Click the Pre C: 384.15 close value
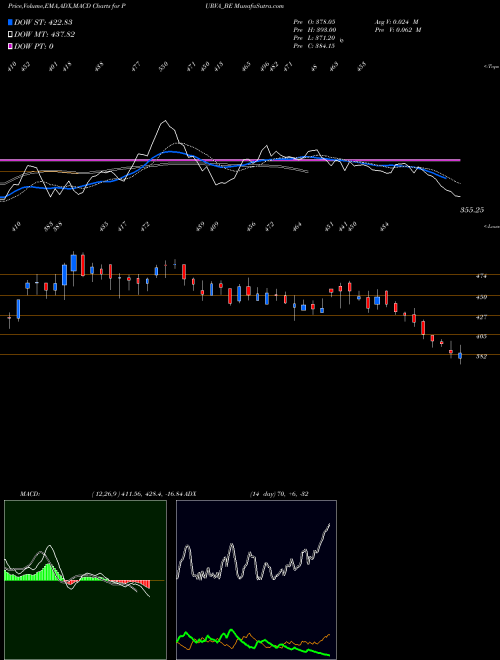500x660 pixels. click(x=314, y=46)
